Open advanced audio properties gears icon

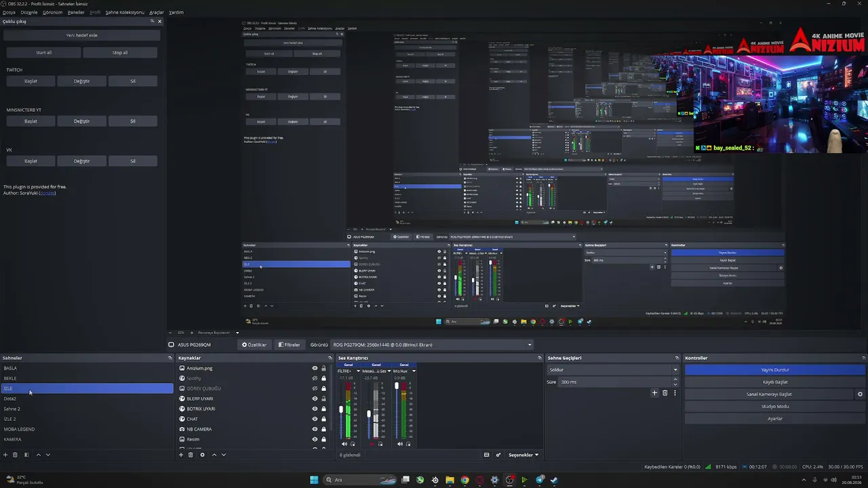tap(498, 455)
